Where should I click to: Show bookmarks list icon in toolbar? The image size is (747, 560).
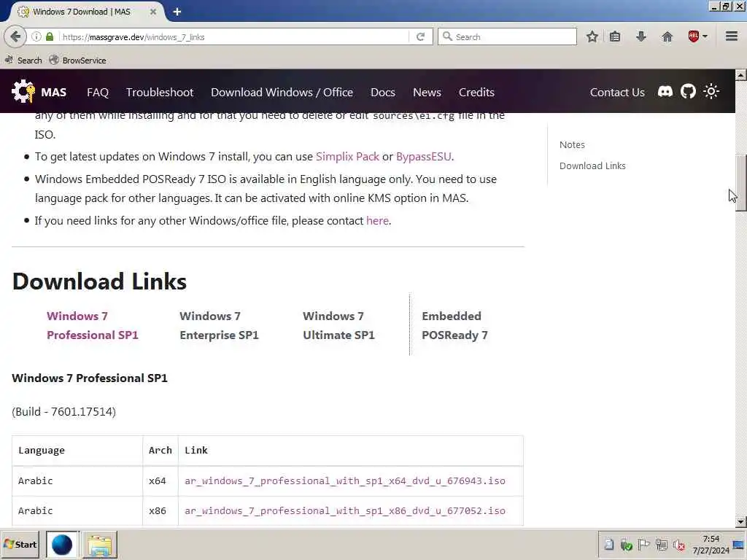point(615,36)
